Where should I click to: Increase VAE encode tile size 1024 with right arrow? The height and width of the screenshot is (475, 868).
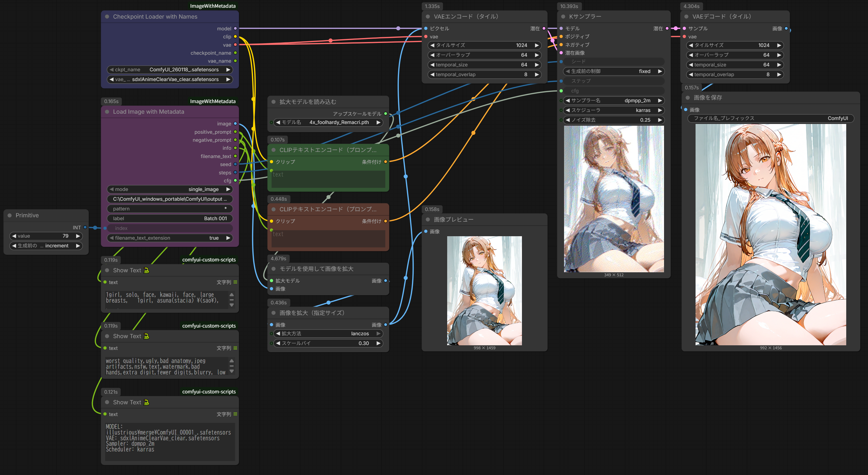[537, 45]
